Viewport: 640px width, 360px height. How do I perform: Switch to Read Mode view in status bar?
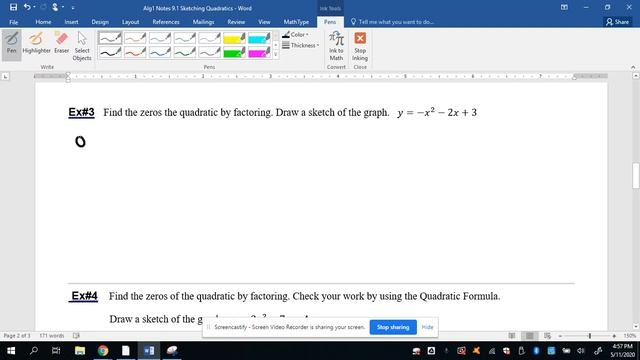pyautogui.click(x=512, y=336)
